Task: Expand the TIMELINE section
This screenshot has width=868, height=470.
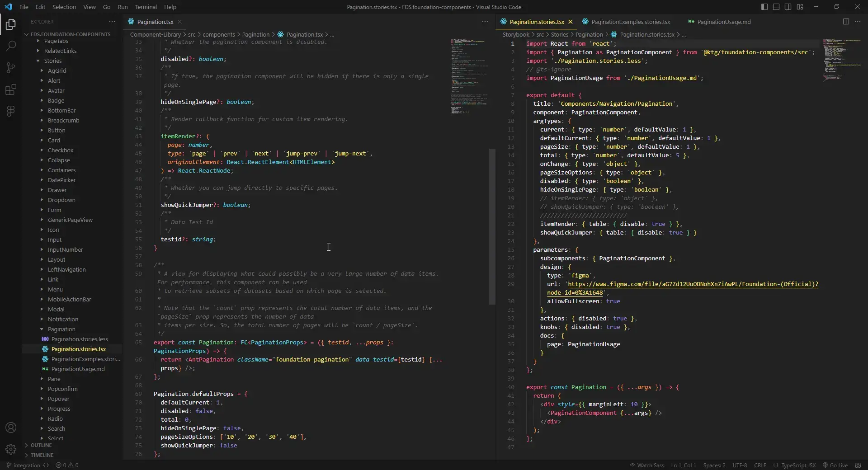Action: (42, 455)
